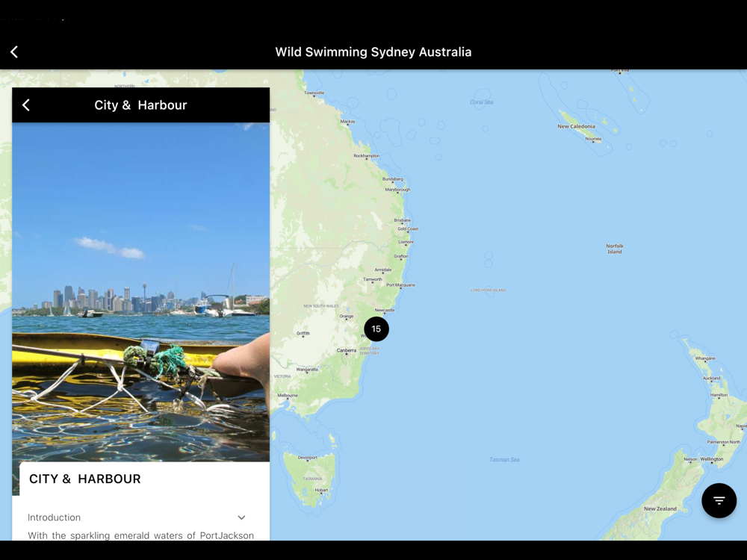Click New Caledonia label on the map
747x560 pixels.
(577, 126)
